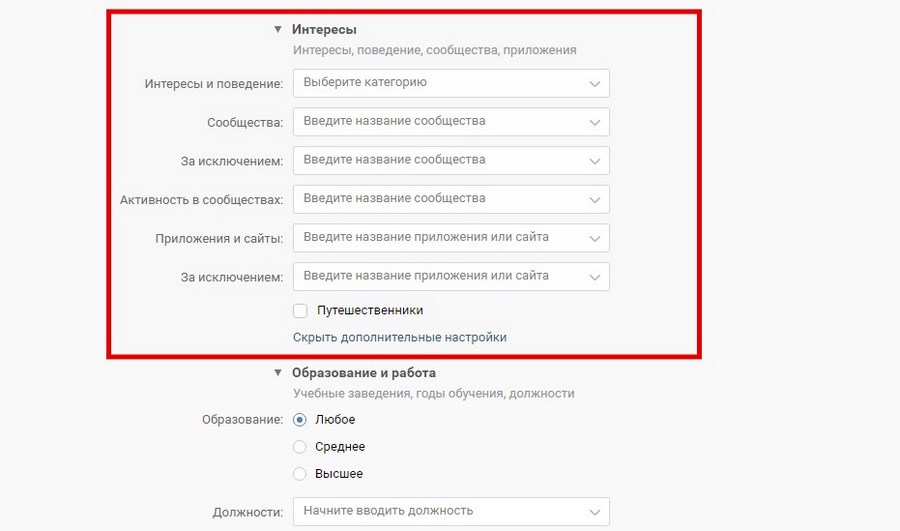
Task: Click Скрыть дополнительные настройки link
Action: [399, 338]
